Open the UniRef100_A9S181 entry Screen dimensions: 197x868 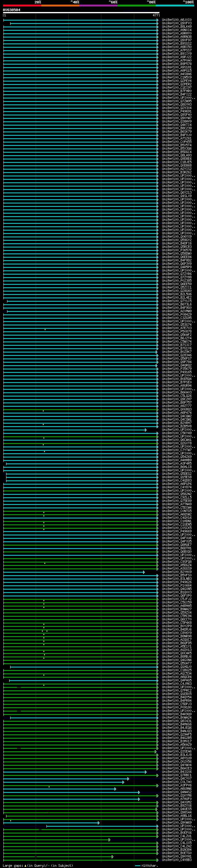tap(177, 67)
